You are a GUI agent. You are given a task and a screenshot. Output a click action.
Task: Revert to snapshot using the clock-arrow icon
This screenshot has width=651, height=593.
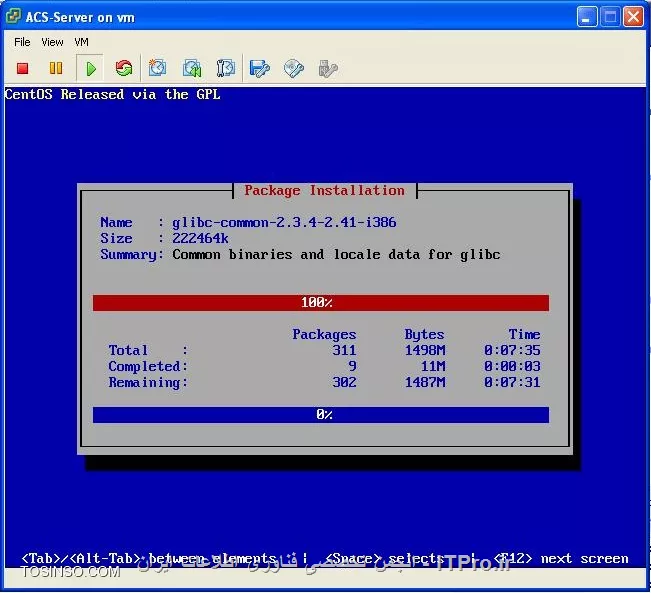(192, 68)
